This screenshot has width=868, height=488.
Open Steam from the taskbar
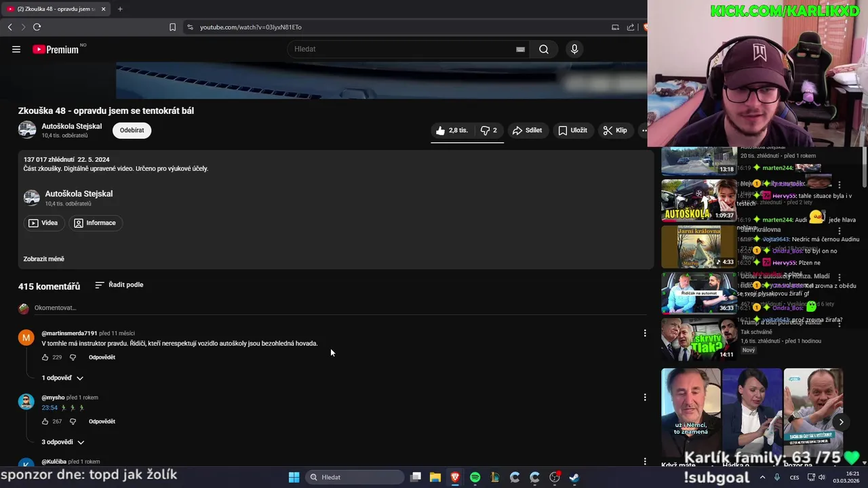(574, 477)
